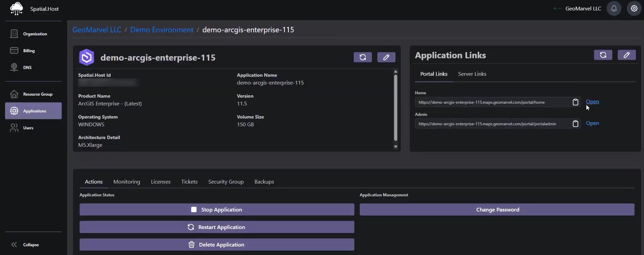Image resolution: width=644 pixels, height=255 pixels.
Task: Copy the Admin portal URL to clipboard
Action: tap(575, 124)
